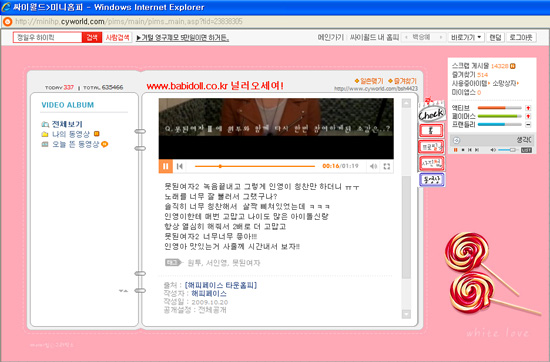
Task: Click the 로그아웃 button
Action: click(521, 37)
